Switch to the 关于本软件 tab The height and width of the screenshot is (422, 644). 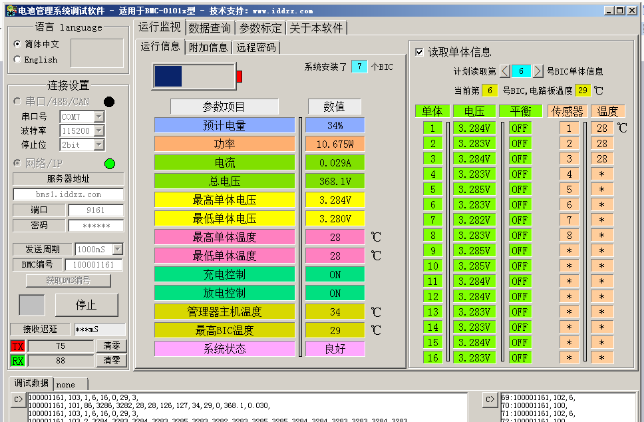[x=316, y=28]
